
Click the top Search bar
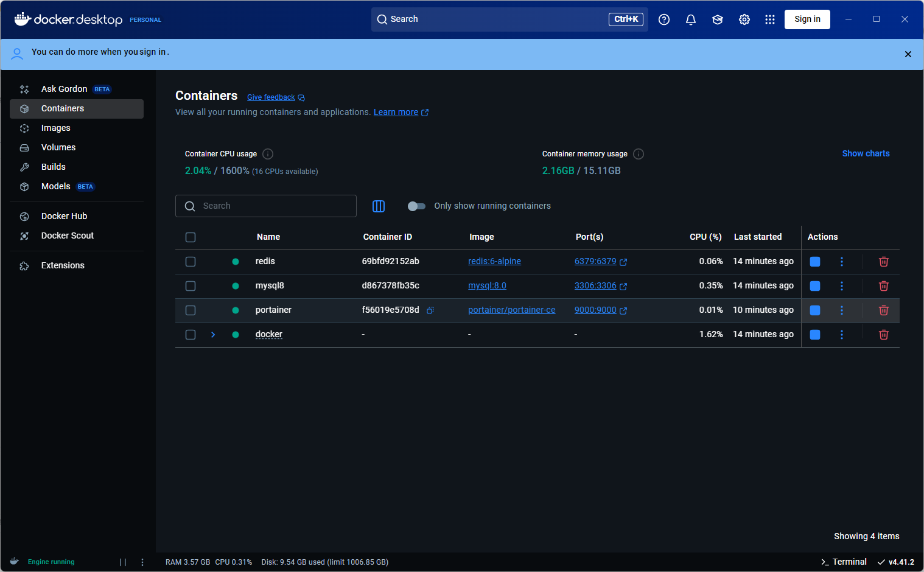tap(509, 19)
